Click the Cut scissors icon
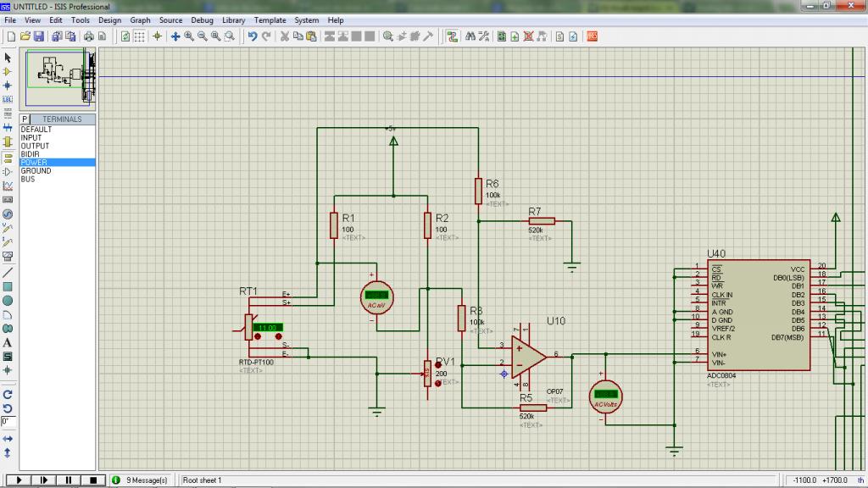Screen dimensions: 868x488 pos(285,36)
